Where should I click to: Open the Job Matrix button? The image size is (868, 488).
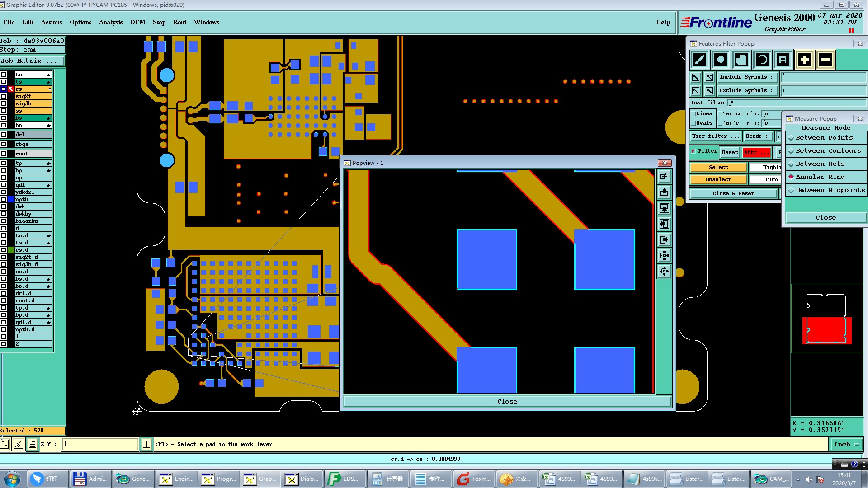pos(32,61)
